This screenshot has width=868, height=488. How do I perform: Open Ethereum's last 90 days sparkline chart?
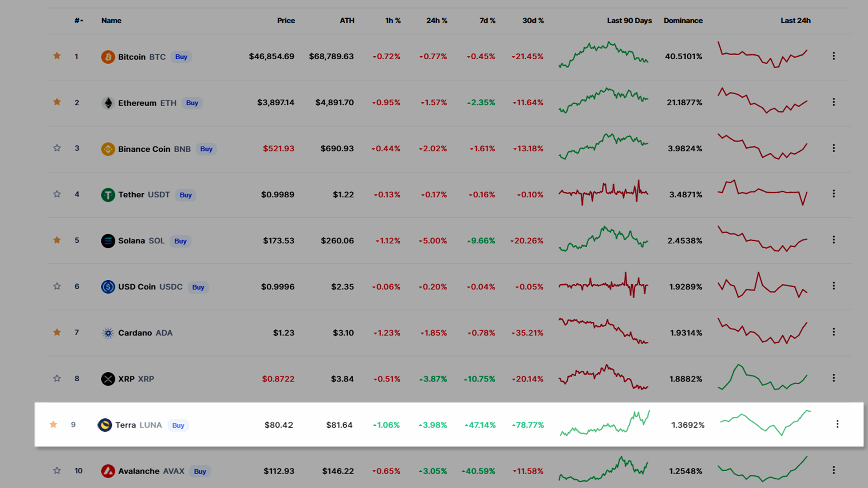604,101
